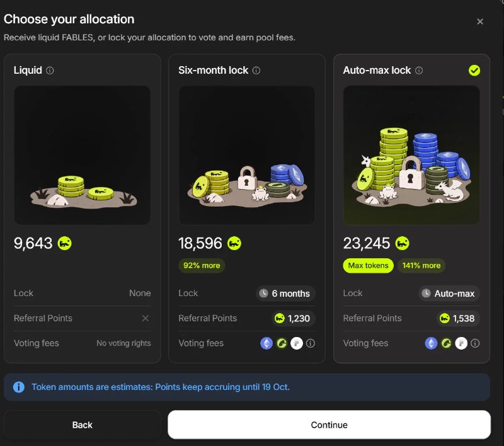
Task: Open the info tooltip next to Auto-max lock
Action: [419, 71]
